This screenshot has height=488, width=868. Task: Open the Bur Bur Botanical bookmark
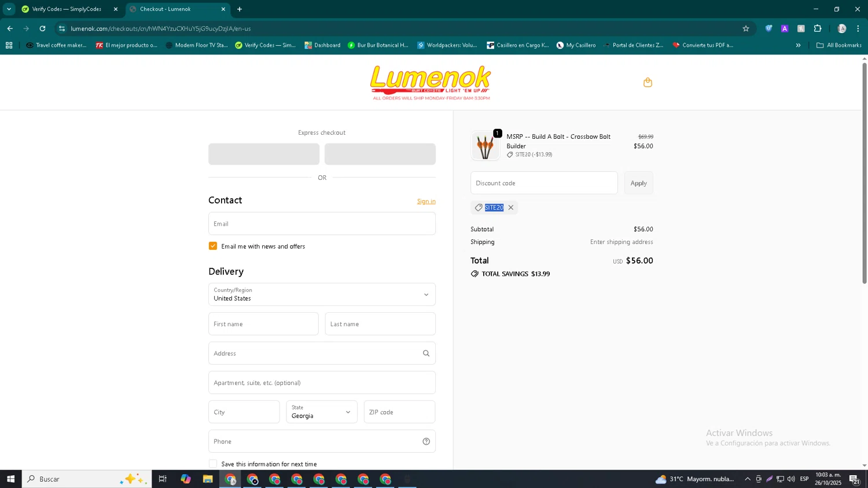tap(378, 45)
